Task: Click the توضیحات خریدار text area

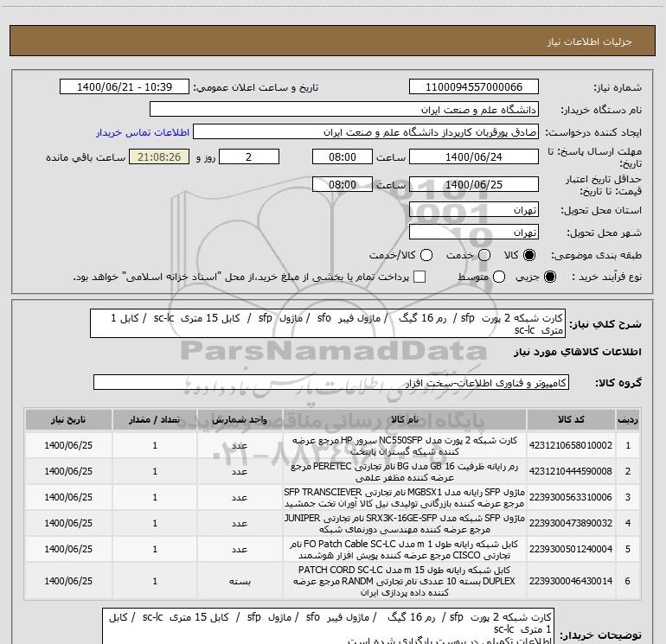Action: [x=328, y=626]
